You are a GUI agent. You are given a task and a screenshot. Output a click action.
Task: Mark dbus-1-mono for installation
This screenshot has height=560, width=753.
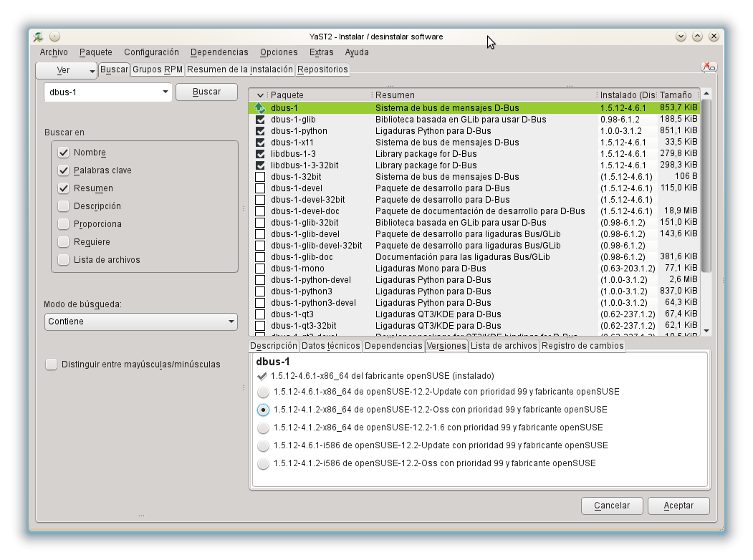(x=260, y=269)
